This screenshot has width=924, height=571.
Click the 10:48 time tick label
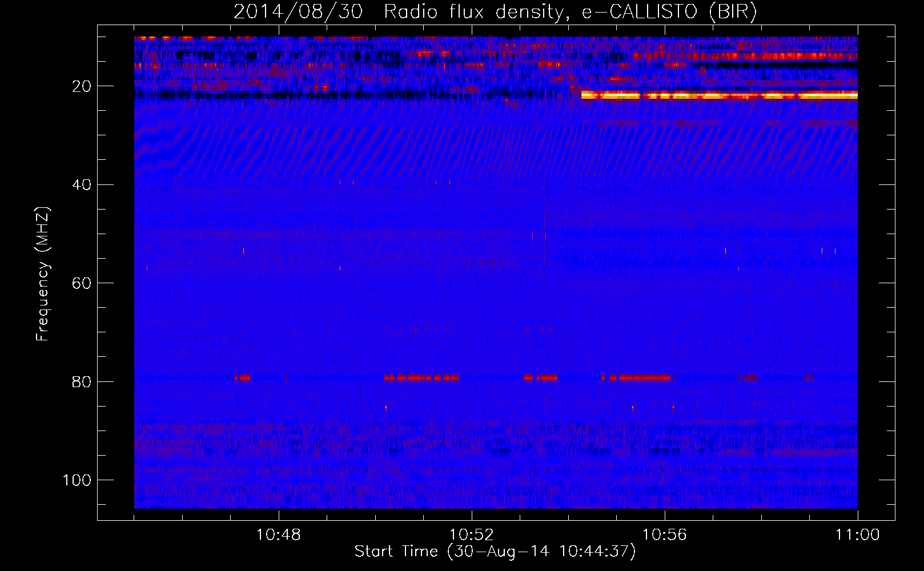point(279,535)
